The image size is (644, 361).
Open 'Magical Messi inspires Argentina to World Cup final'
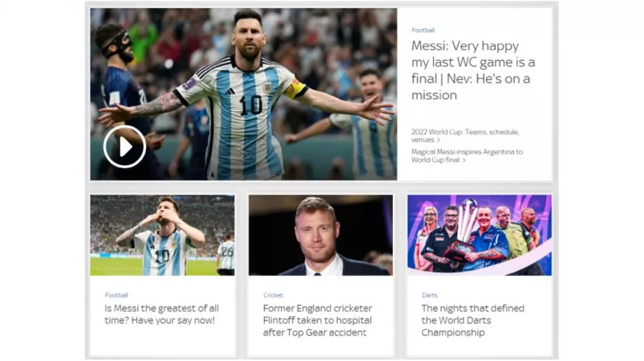coord(467,156)
